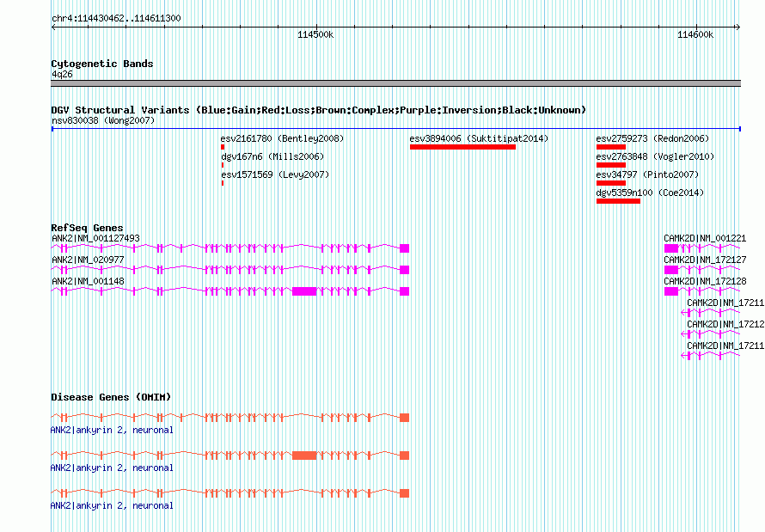Viewport: 765px width, 532px height.
Task: Open the CAMK2D|NM_172127 transcript label
Action: click(705, 260)
